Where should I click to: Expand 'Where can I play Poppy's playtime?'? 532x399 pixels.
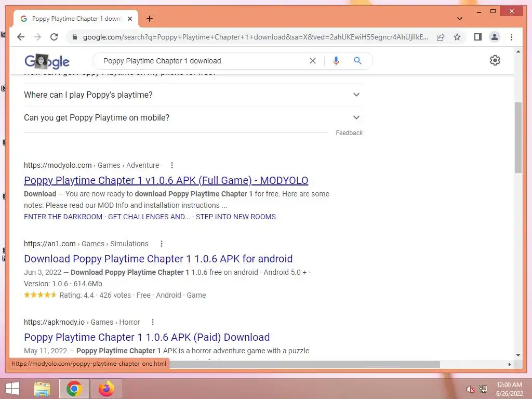tap(192, 95)
